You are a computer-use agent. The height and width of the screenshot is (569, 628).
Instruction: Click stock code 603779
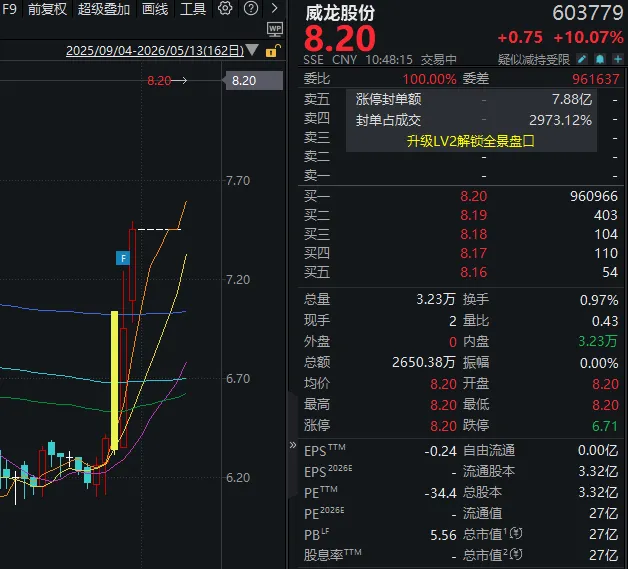(588, 13)
